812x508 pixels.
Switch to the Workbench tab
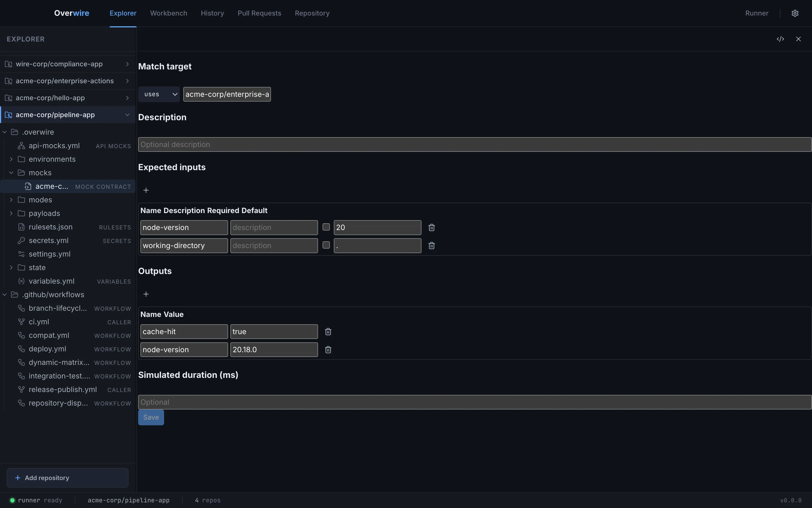tap(168, 13)
